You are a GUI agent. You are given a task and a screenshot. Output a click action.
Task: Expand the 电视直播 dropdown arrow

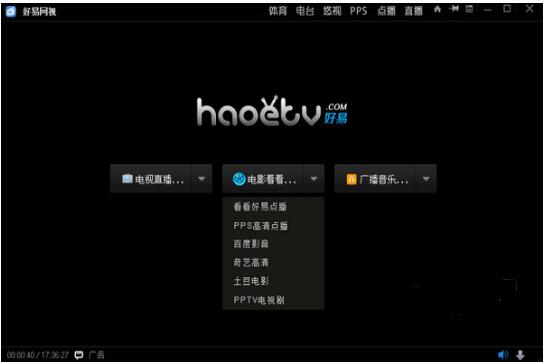pyautogui.click(x=202, y=179)
